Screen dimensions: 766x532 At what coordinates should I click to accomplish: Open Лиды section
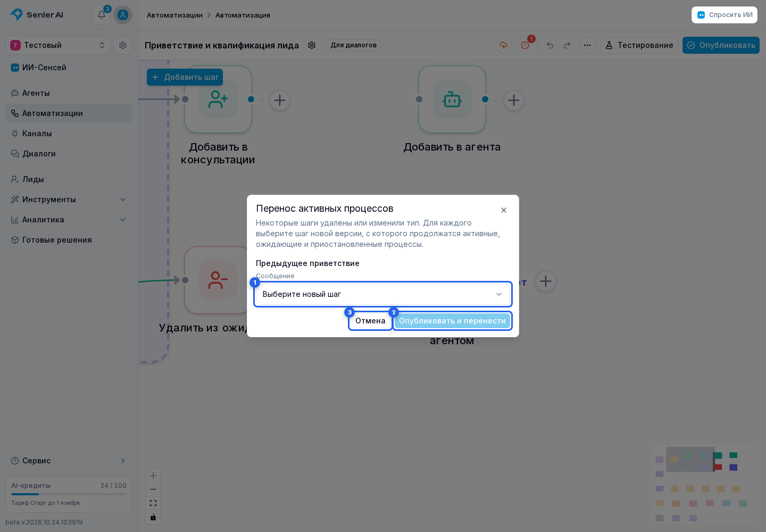click(69, 179)
